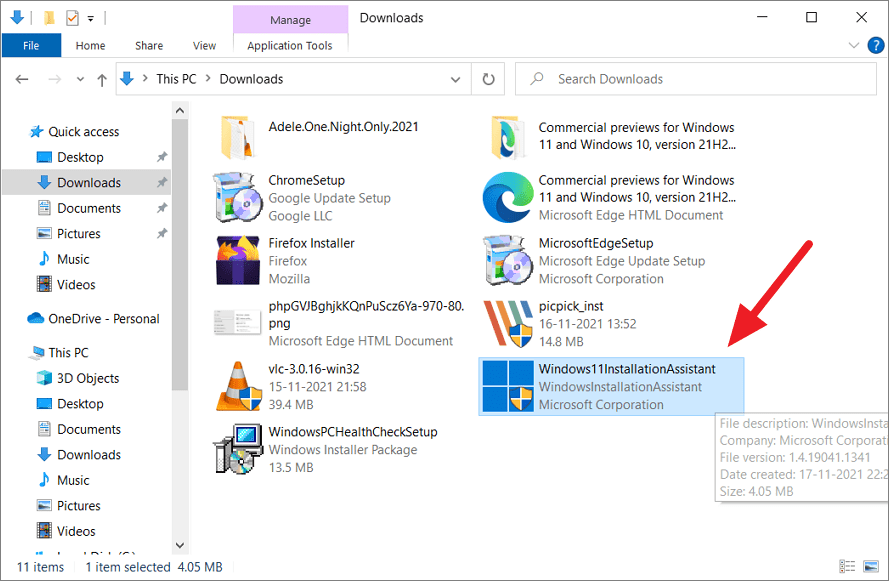The image size is (889, 581).
Task: Click the Properties icon in the title bar toolbar
Action: click(73, 18)
